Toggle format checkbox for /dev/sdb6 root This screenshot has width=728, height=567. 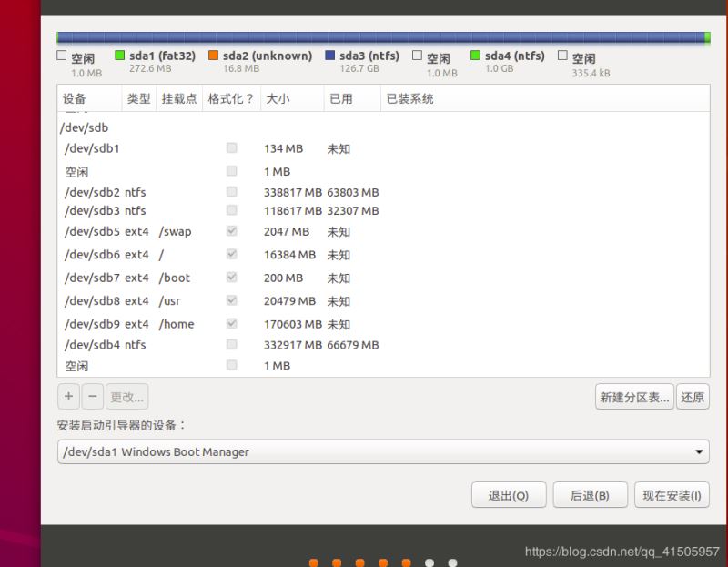(x=231, y=255)
